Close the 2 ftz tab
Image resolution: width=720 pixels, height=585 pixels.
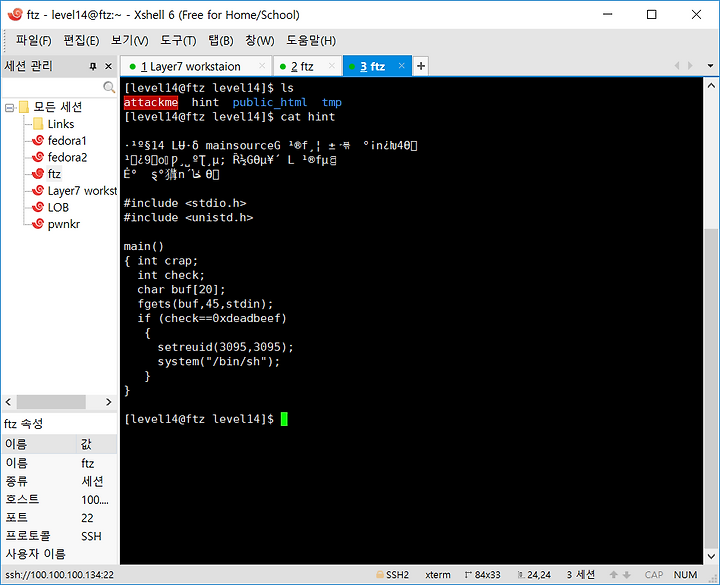pos(332,66)
